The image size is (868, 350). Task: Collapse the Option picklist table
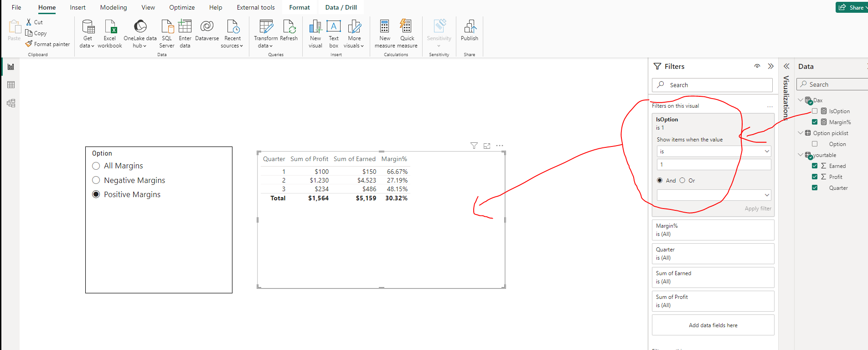801,133
